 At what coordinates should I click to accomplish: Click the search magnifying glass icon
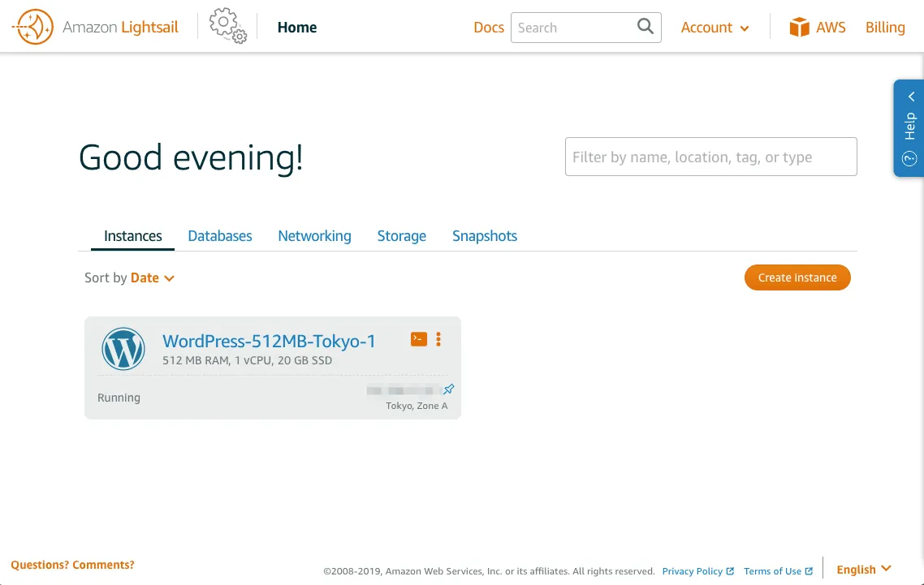(x=645, y=27)
